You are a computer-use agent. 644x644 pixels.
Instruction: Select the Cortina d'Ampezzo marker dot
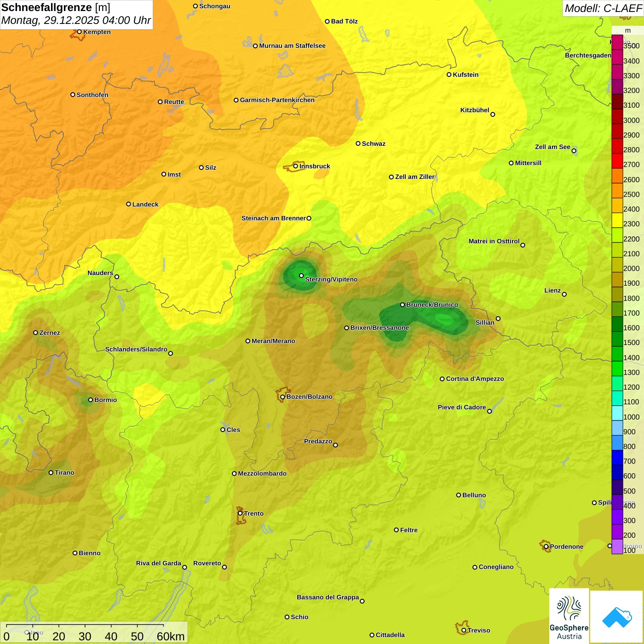tap(442, 379)
